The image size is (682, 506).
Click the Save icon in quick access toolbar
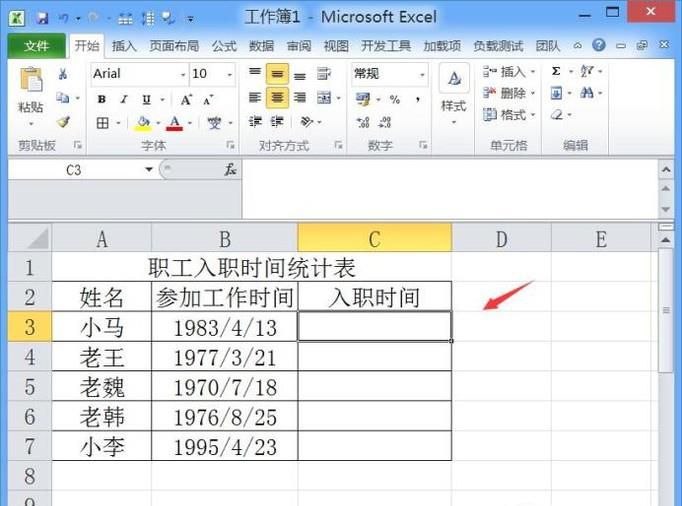pos(42,18)
